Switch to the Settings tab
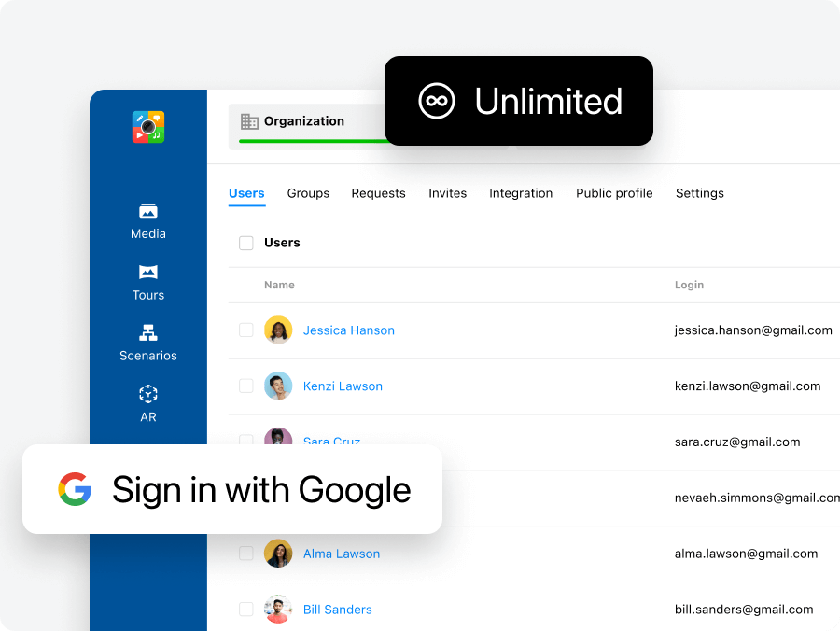 [x=700, y=193]
